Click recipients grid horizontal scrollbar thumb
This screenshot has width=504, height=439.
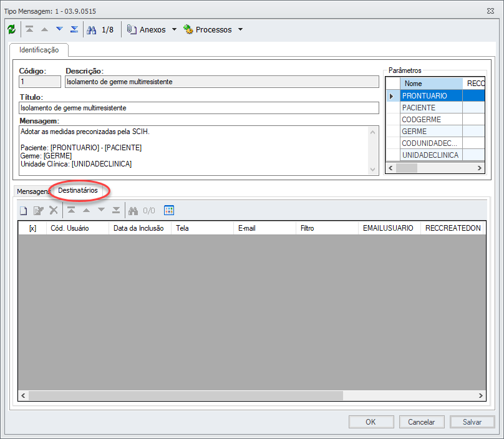(x=186, y=395)
